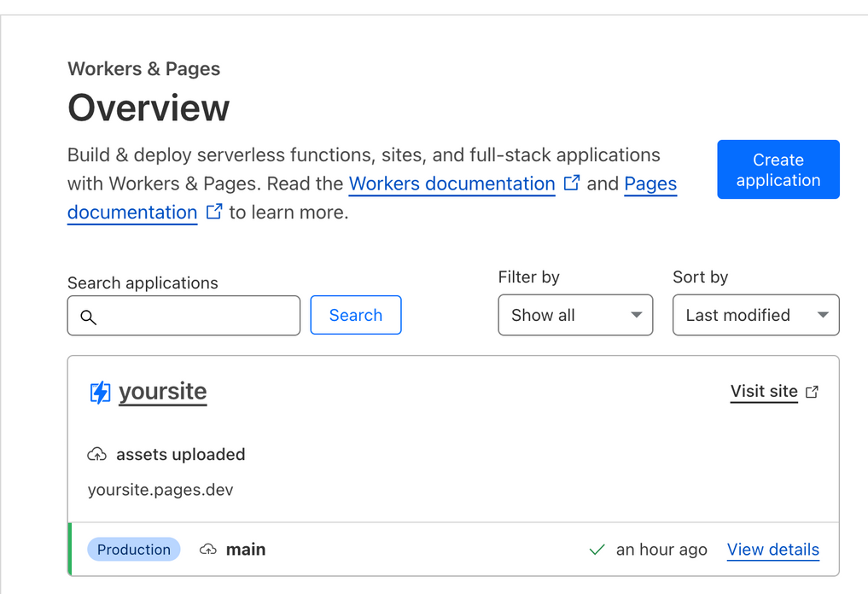Click external-link icon next to Visit site
The height and width of the screenshot is (594, 868).
pos(812,392)
